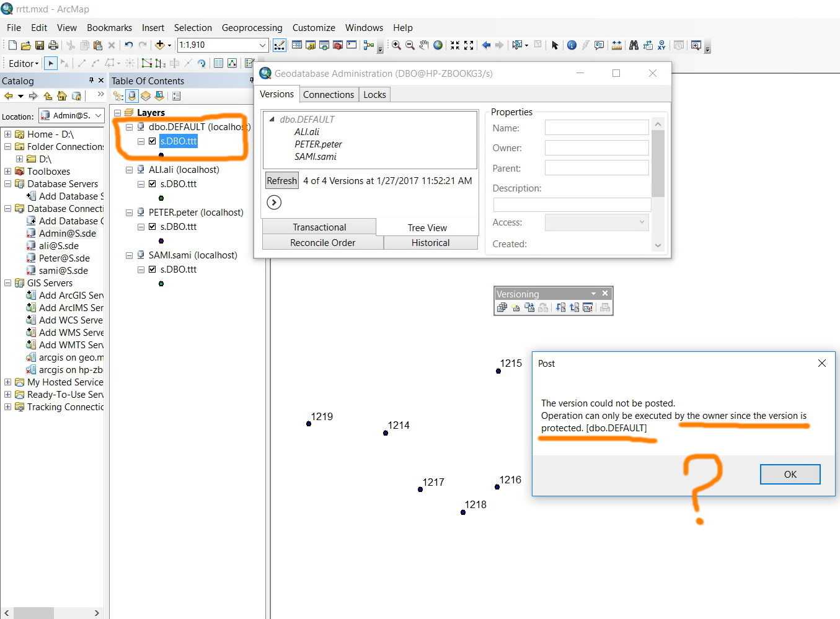Open the ArcToolbox window
The width and height of the screenshot is (840, 619).
click(338, 45)
